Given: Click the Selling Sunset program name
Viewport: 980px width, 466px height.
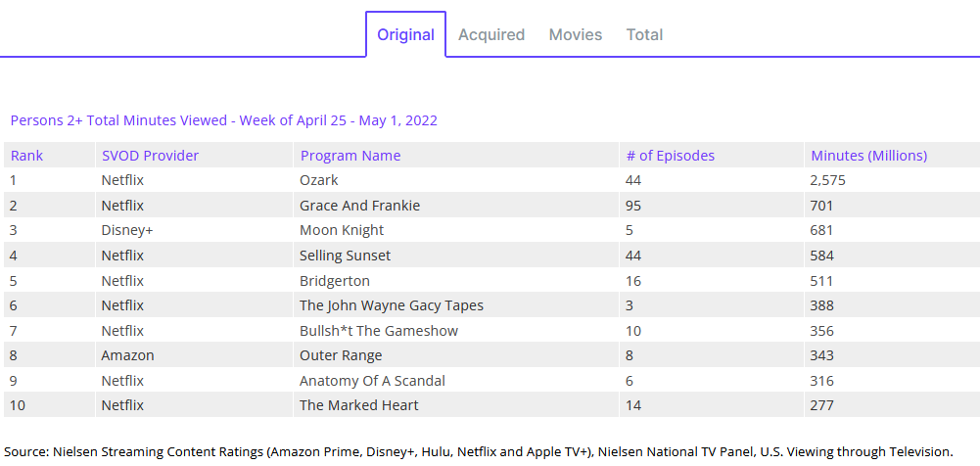Looking at the screenshot, I should tap(345, 256).
